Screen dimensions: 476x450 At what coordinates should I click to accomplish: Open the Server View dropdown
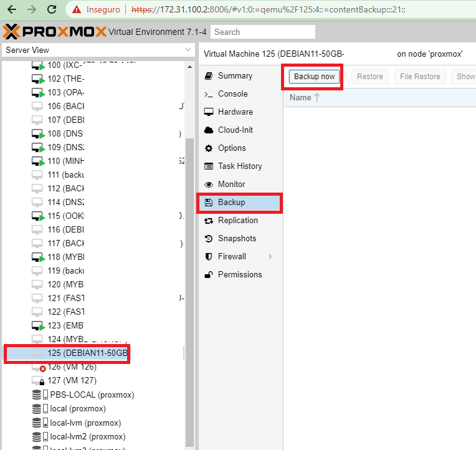[188, 50]
